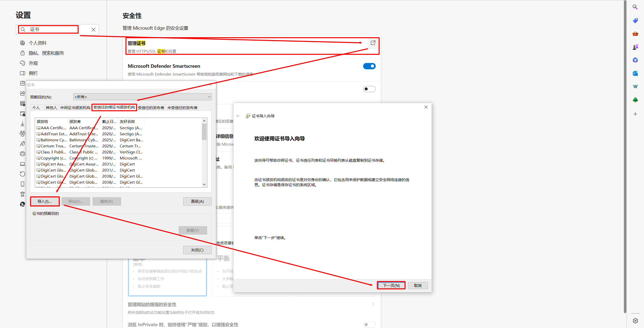Open the share/copy/paste settings icon
The height and width of the screenshot is (328, 644).
[x=22, y=93]
